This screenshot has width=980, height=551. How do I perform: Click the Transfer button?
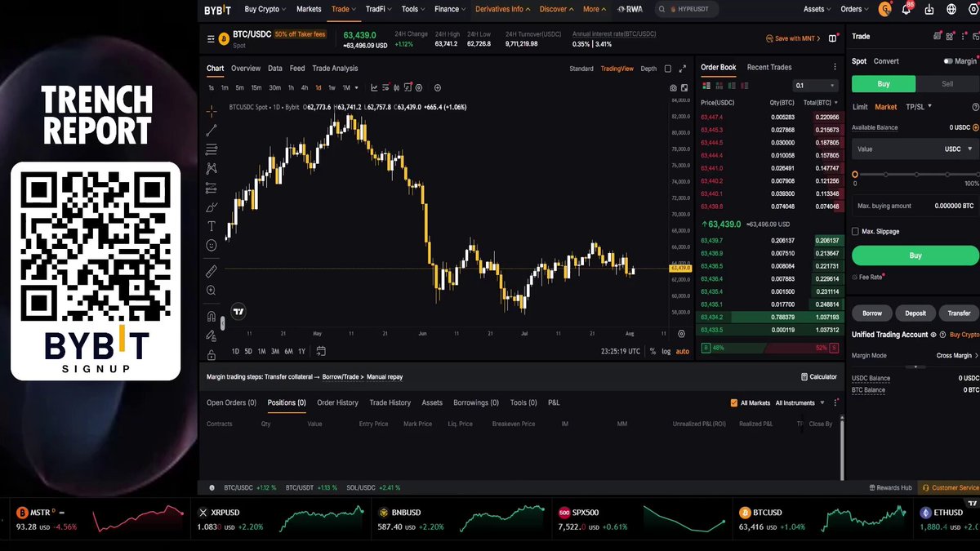click(959, 313)
